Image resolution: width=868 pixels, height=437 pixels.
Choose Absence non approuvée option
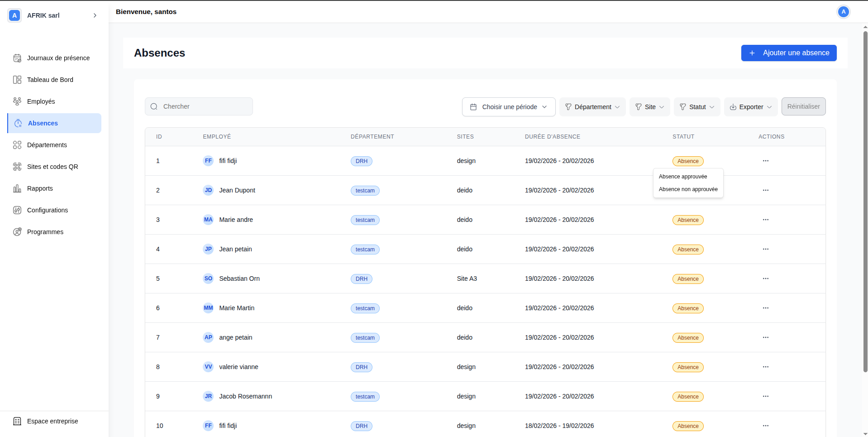pyautogui.click(x=688, y=189)
